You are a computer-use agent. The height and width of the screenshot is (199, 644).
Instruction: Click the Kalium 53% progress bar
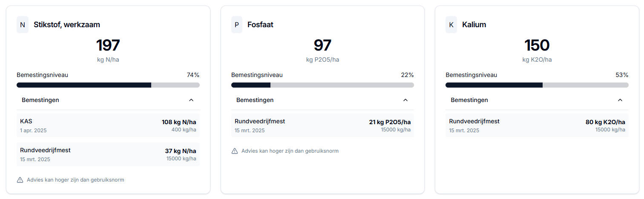537,85
